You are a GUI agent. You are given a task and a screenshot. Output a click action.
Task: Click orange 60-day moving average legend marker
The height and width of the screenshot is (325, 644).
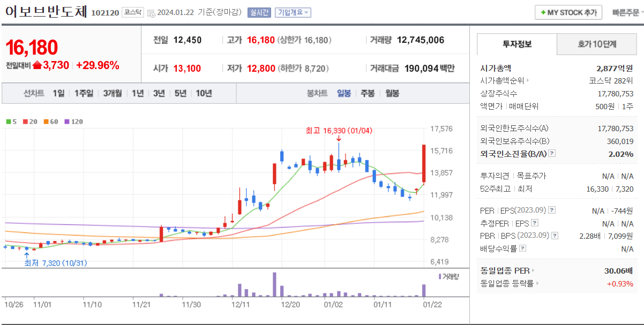[x=46, y=122]
